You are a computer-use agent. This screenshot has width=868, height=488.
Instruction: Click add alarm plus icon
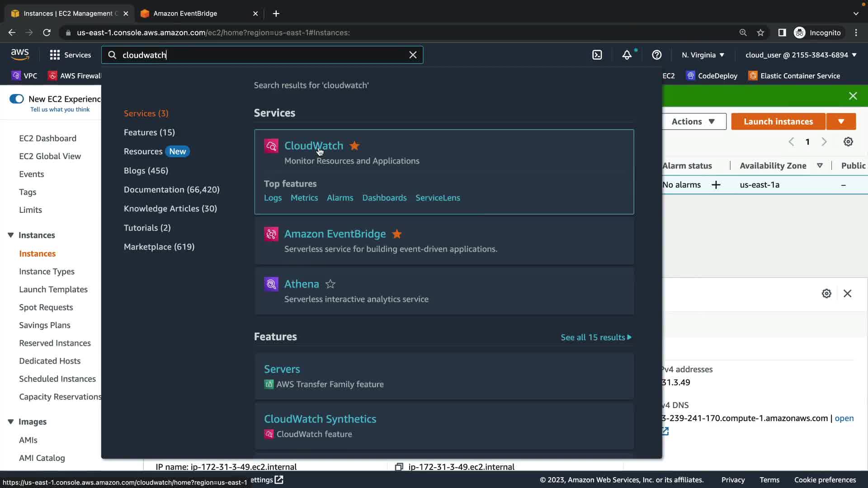click(716, 185)
